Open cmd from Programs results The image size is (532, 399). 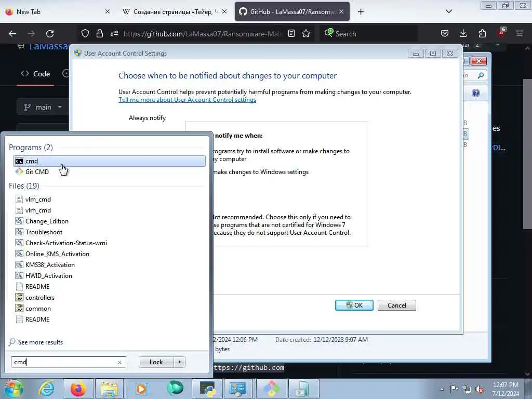pyautogui.click(x=109, y=161)
